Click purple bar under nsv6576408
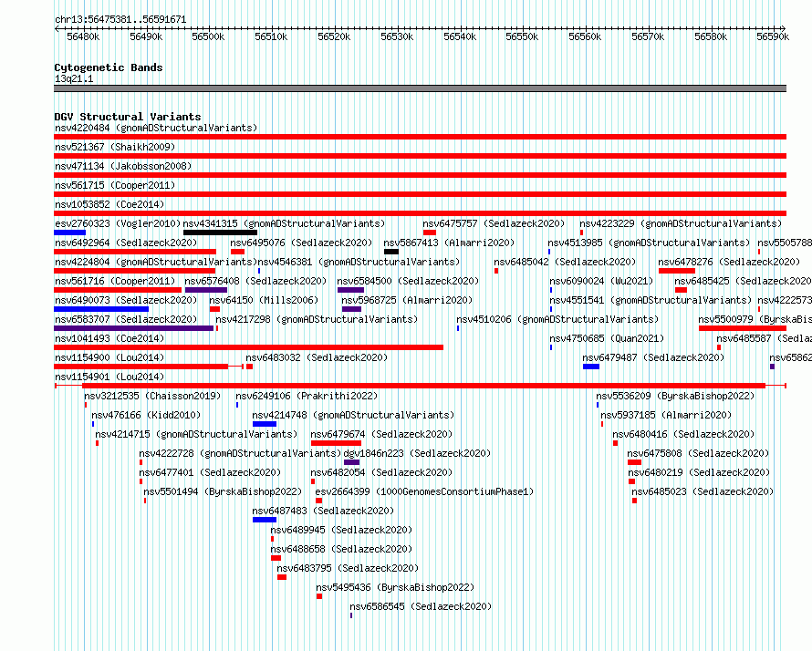812x651 pixels. (x=206, y=290)
